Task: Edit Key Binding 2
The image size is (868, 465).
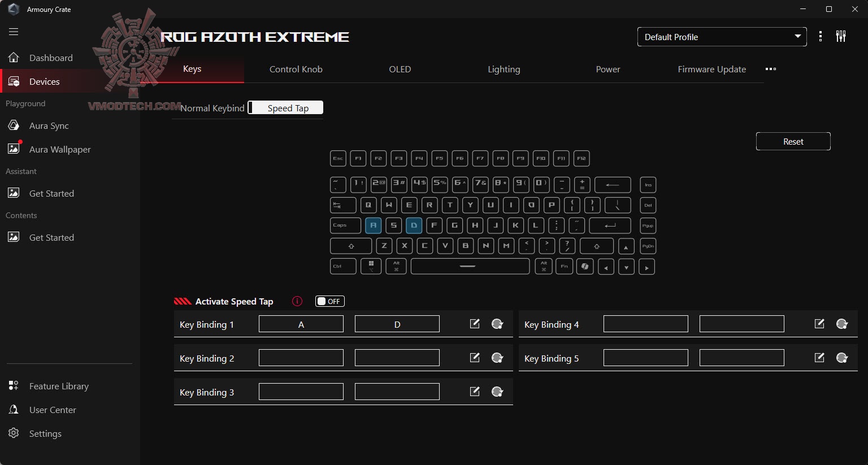Action: 475,358
